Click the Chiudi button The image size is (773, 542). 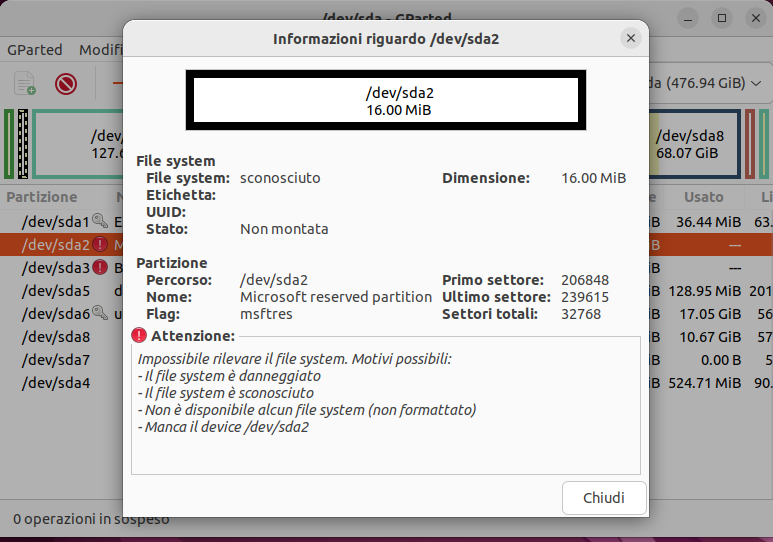click(604, 498)
